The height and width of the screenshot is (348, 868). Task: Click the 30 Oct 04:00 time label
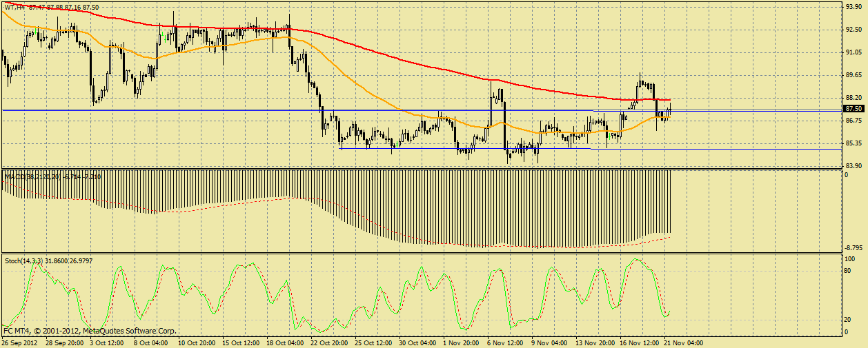417,342
